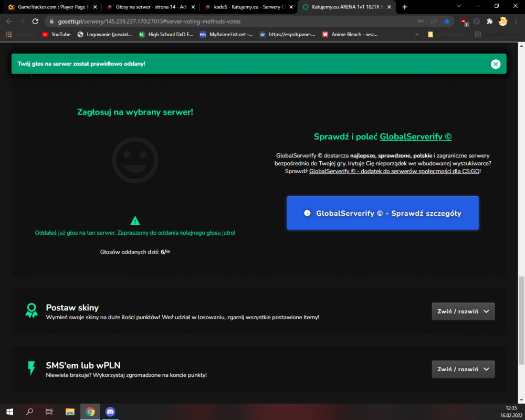Screen dimensions: 525x420
Task: Switch to GameTracker.com Player Page tab
Action: click(52, 7)
